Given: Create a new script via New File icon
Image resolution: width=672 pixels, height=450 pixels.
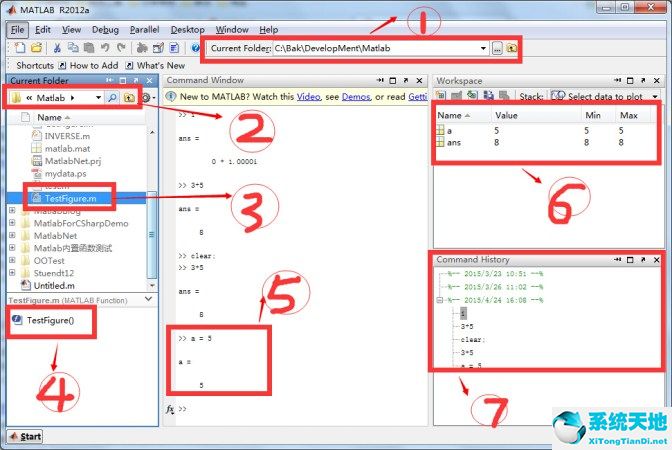Looking at the screenshot, I should 20,48.
